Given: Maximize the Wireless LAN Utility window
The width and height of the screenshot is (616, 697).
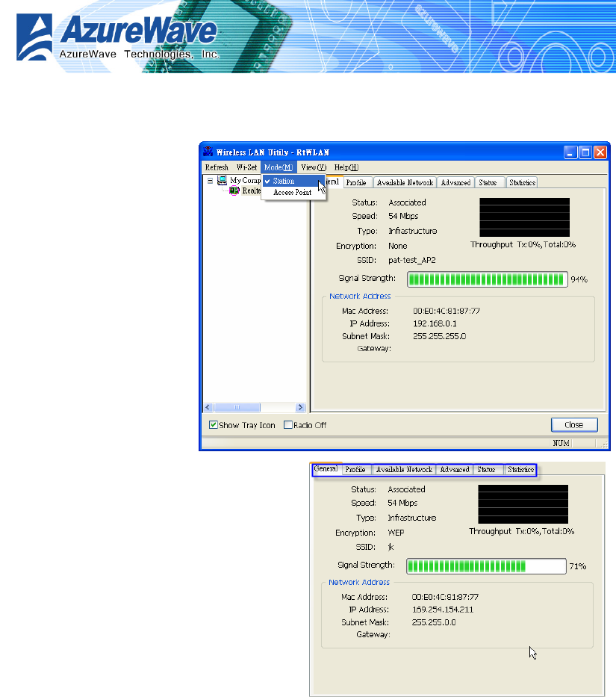Looking at the screenshot, I should (586, 152).
